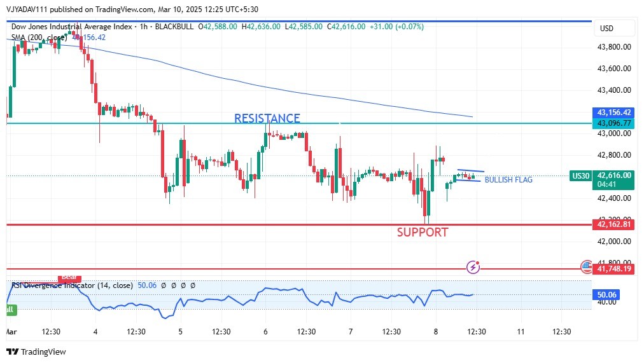
Task: Click the green Bull signal label
Action: (10, 309)
